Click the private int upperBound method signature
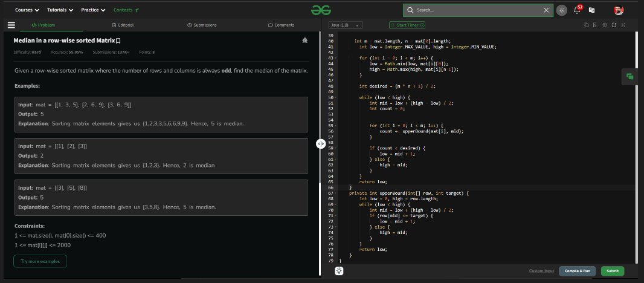644x283 pixels. [408, 193]
